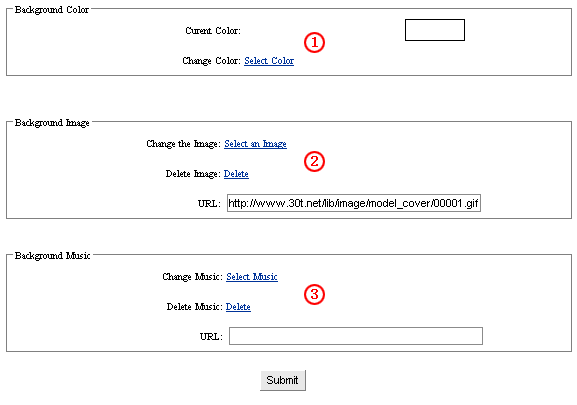Click the Change Music label text

pos(192,277)
